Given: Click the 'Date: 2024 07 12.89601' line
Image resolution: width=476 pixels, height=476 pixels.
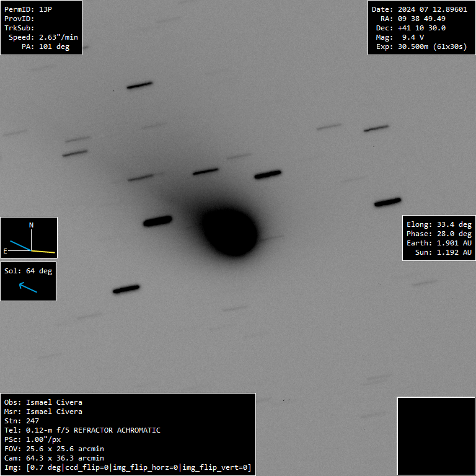Looking at the screenshot, I should pos(419,9).
